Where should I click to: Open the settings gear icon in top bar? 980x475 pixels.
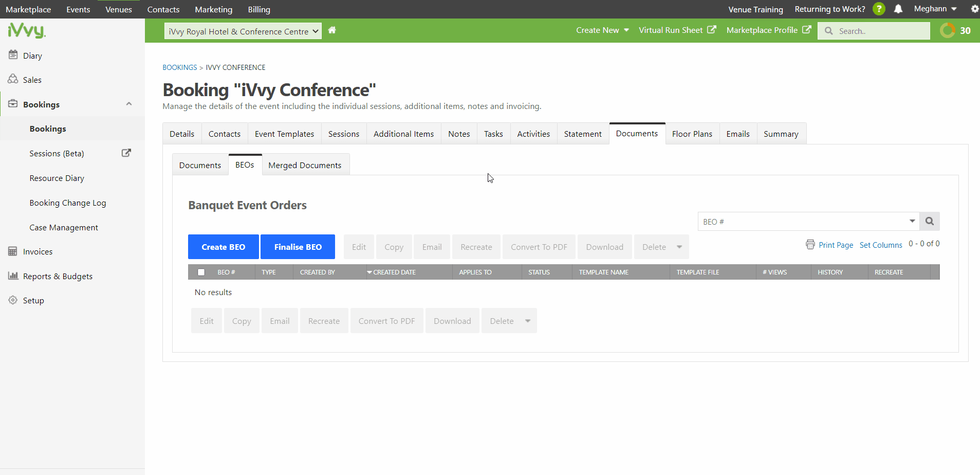974,9
